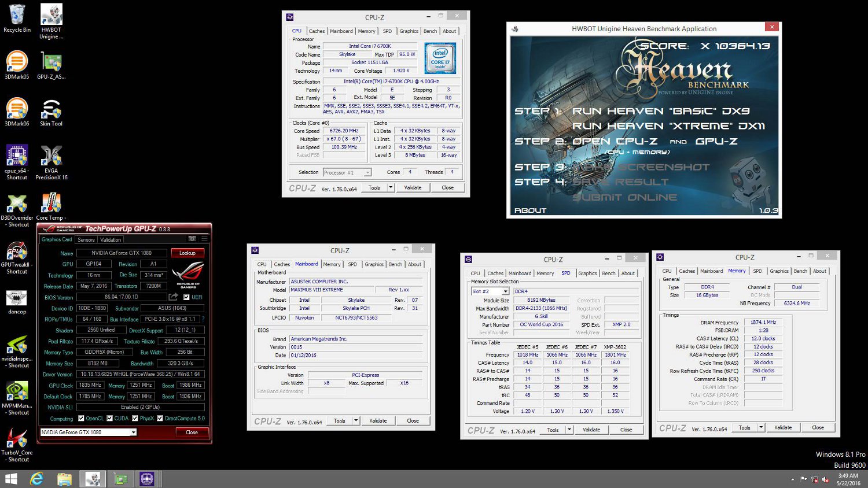Toggle the CUDA checkbox
The width and height of the screenshot is (868, 488).
pyautogui.click(x=109, y=418)
